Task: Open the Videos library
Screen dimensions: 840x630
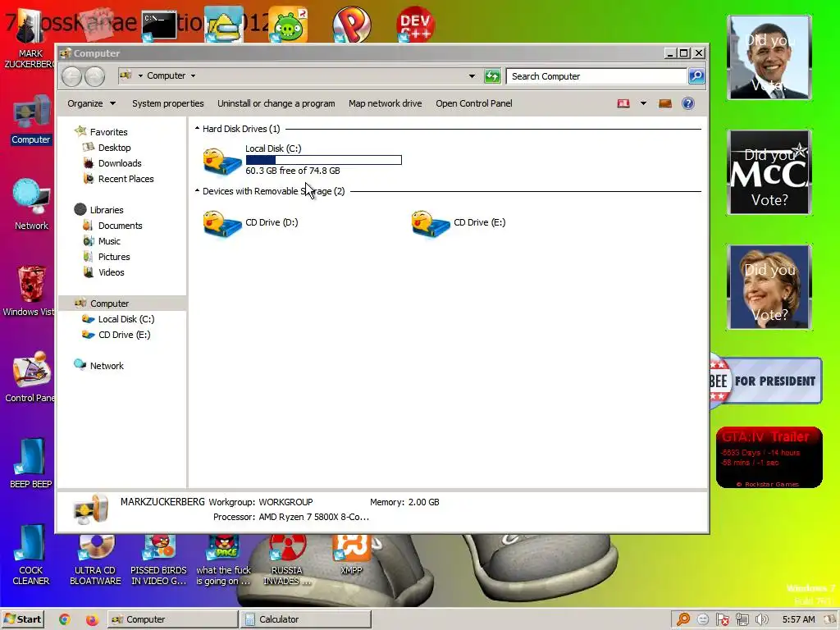Action: tap(111, 272)
